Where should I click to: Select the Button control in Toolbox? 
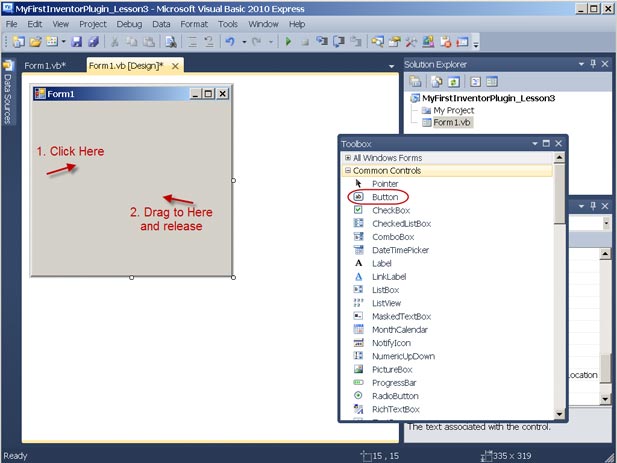coord(384,197)
